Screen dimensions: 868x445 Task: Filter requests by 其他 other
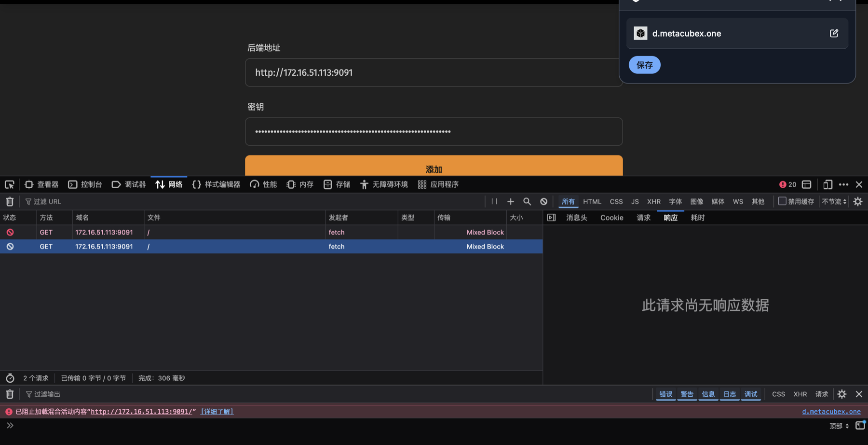pos(758,201)
